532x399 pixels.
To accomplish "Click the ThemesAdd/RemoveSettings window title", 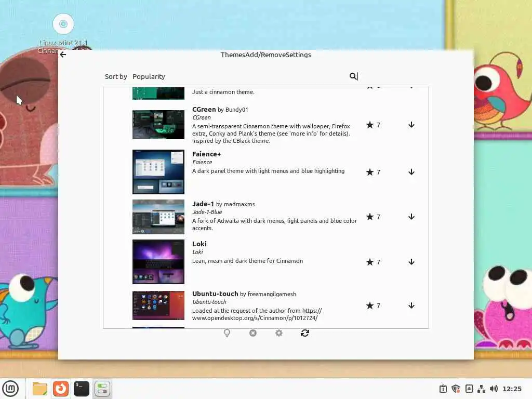I will click(x=265, y=55).
